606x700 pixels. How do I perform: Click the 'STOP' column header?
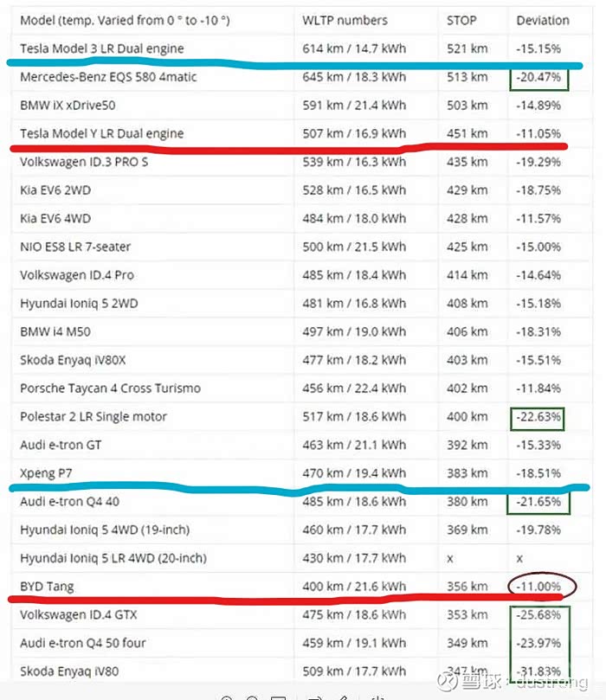461,20
